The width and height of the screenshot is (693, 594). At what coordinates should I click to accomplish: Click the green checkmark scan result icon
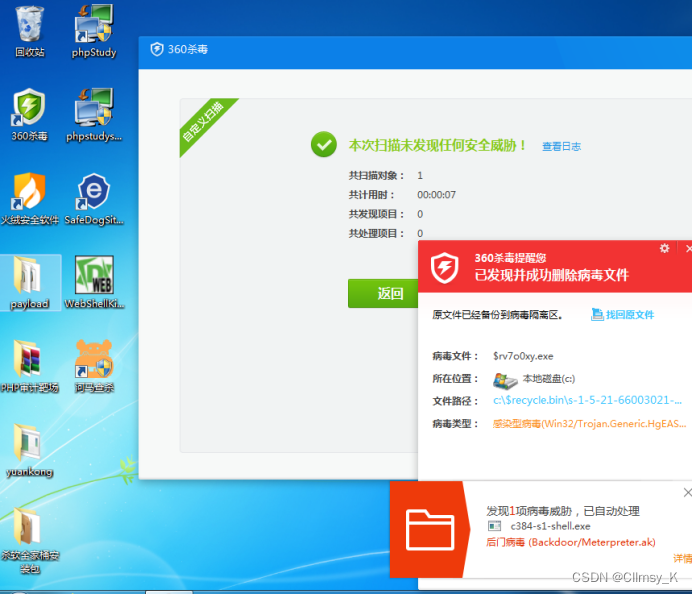tap(324, 144)
